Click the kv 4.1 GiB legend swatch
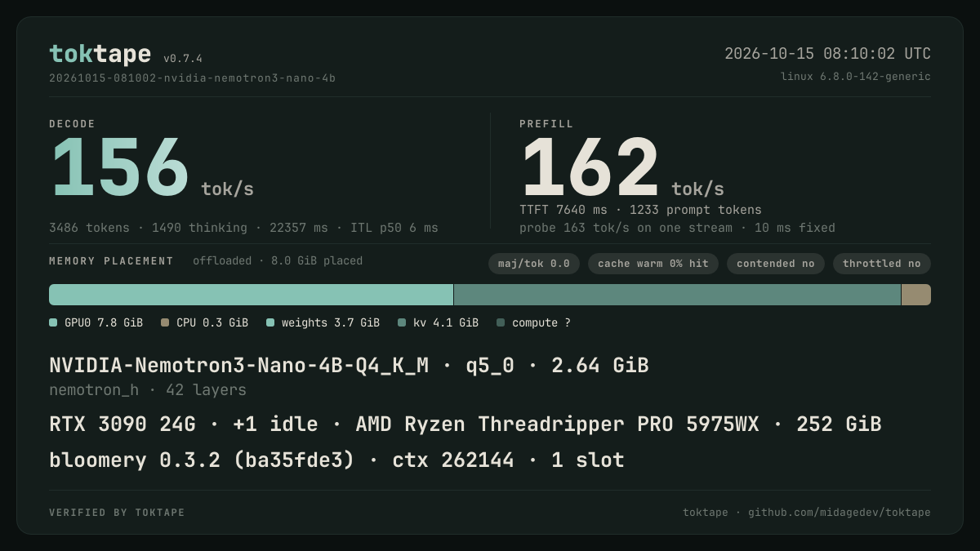 click(x=402, y=323)
